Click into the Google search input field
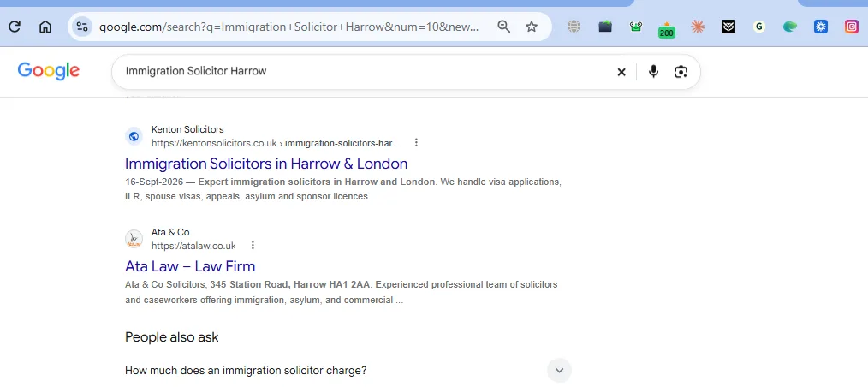Image resolution: width=868 pixels, height=387 pixels. click(x=366, y=71)
